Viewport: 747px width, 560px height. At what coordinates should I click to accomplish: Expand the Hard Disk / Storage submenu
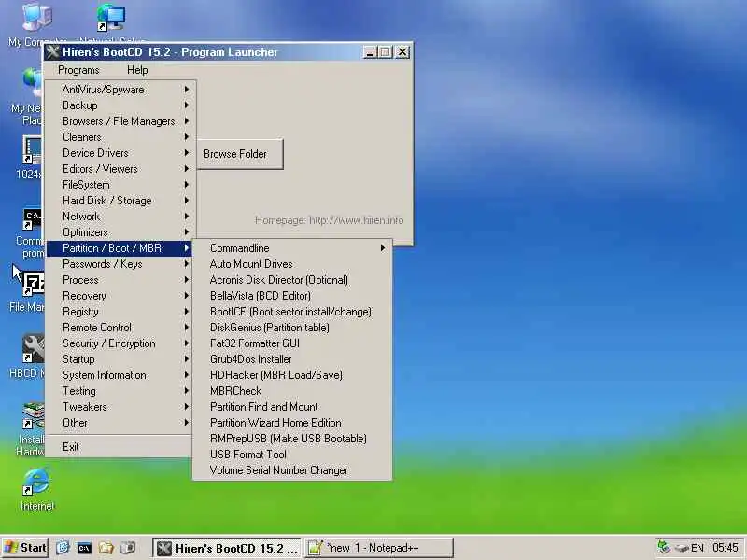(120, 201)
